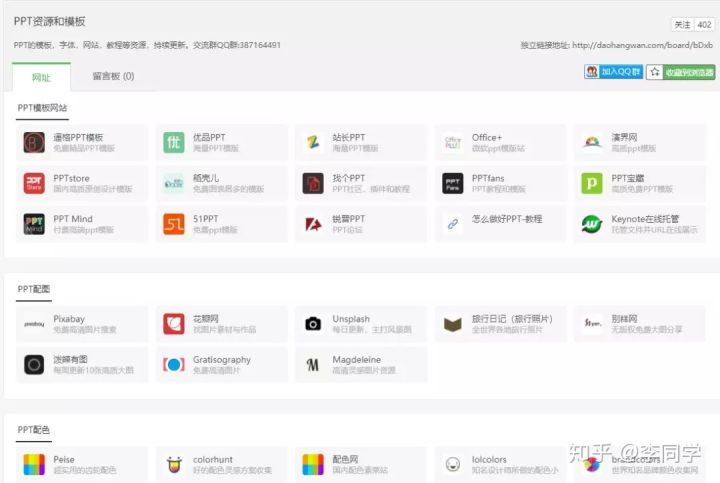Image resolution: width=720 pixels, height=483 pixels.
Task: Click the PPTfans title text
Action: (488, 178)
